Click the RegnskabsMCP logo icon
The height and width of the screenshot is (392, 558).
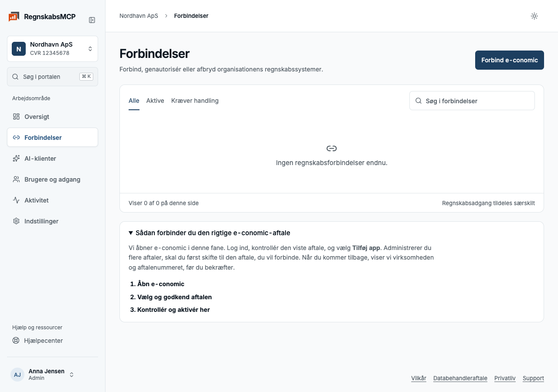click(14, 17)
